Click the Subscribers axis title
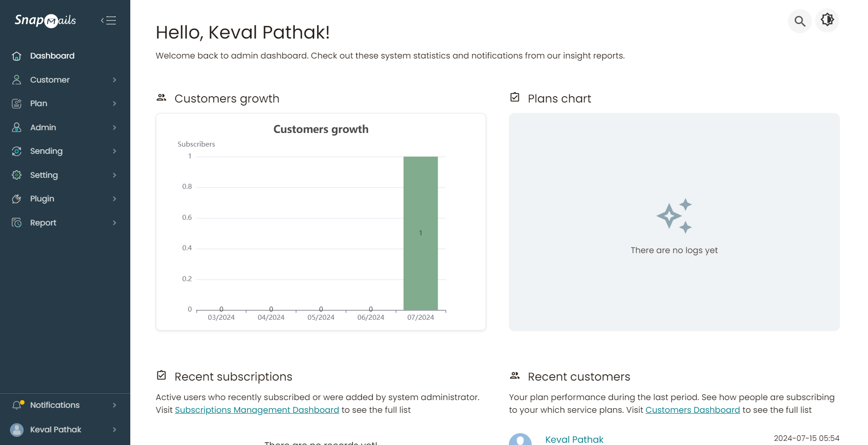 pyautogui.click(x=196, y=144)
